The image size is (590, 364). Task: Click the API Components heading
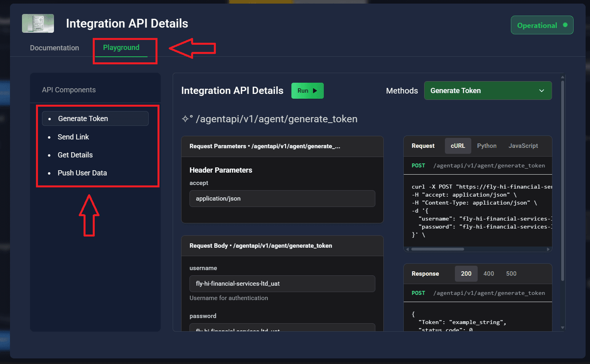click(x=69, y=90)
